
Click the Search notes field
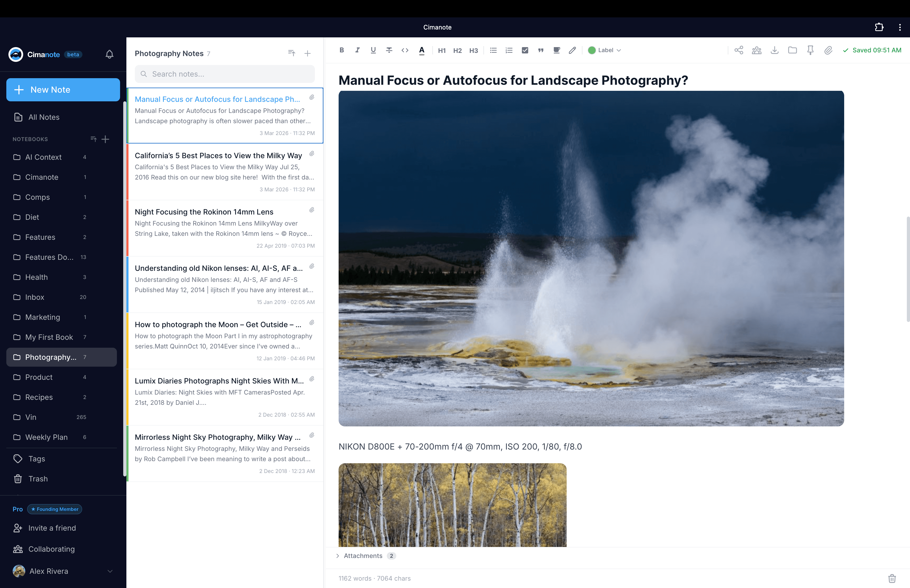(x=225, y=74)
